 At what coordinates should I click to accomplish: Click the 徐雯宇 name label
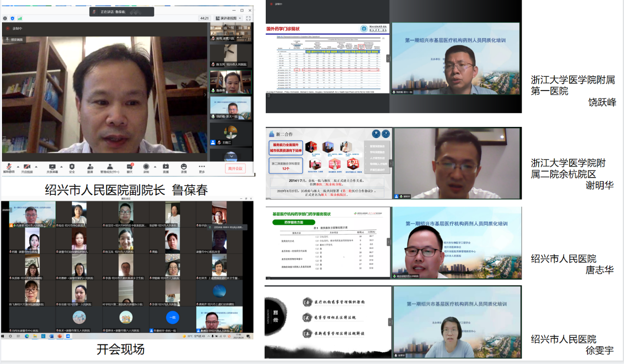(599, 350)
